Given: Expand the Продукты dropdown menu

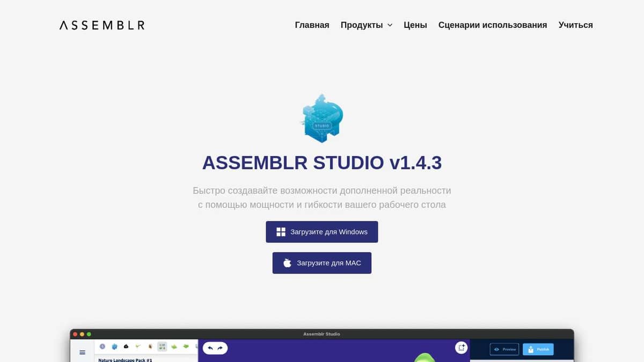Looking at the screenshot, I should 367,25.
